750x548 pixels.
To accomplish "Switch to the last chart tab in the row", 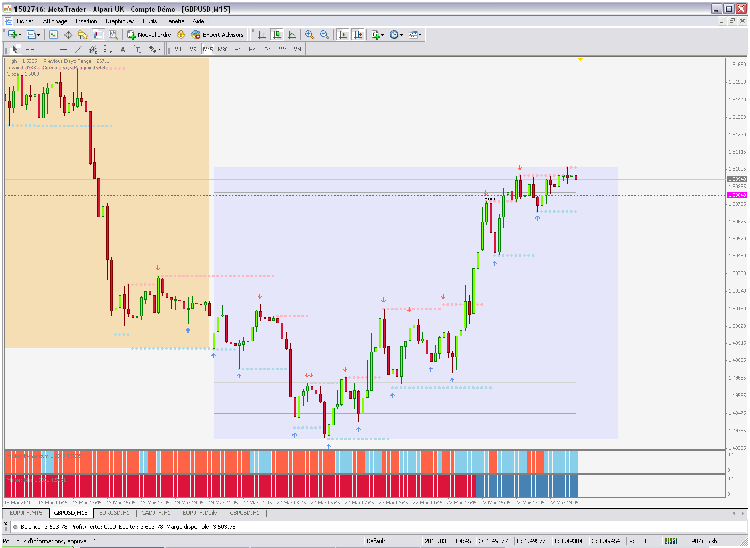I will [x=244, y=513].
